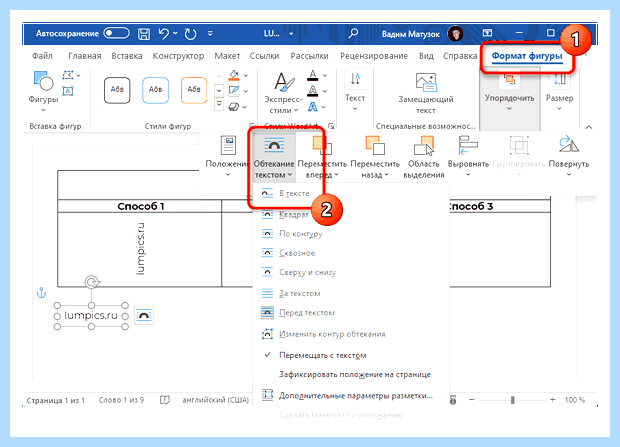This screenshot has width=620, height=447.
Task: Select Зафиксировать положение на странице option
Action: 350,374
